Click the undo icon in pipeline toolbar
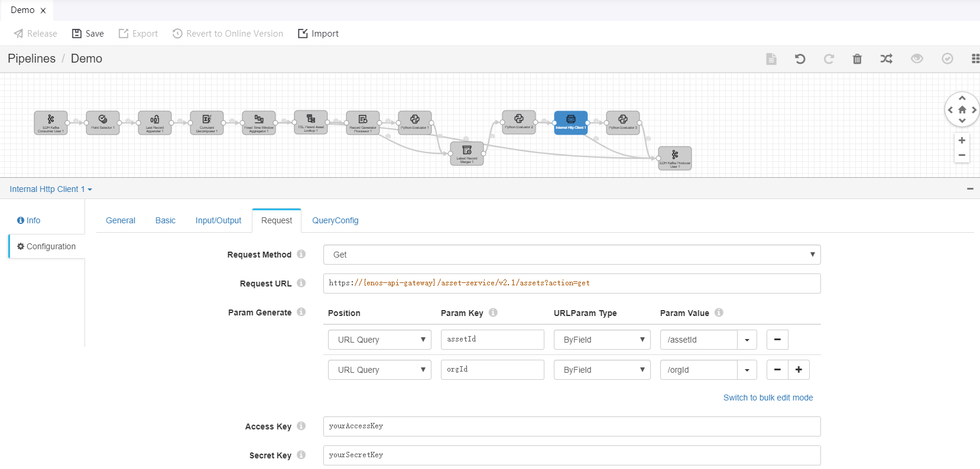 (x=800, y=58)
